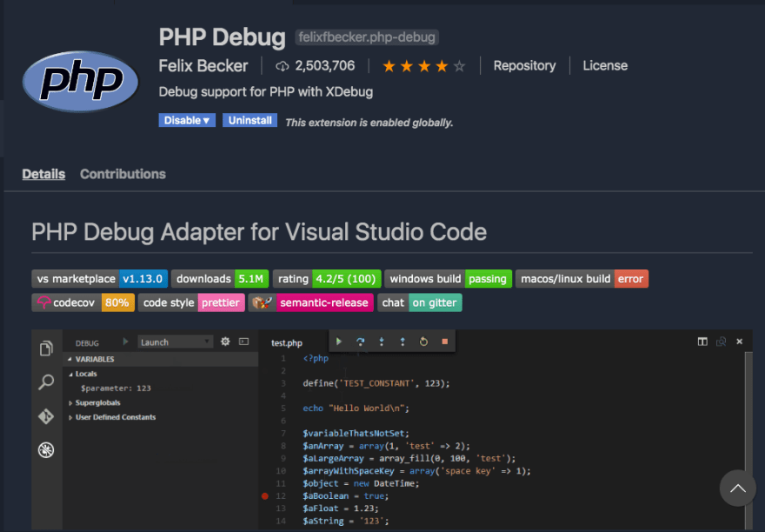Open the Launch configuration dropdown
765x532 pixels.
tap(175, 342)
